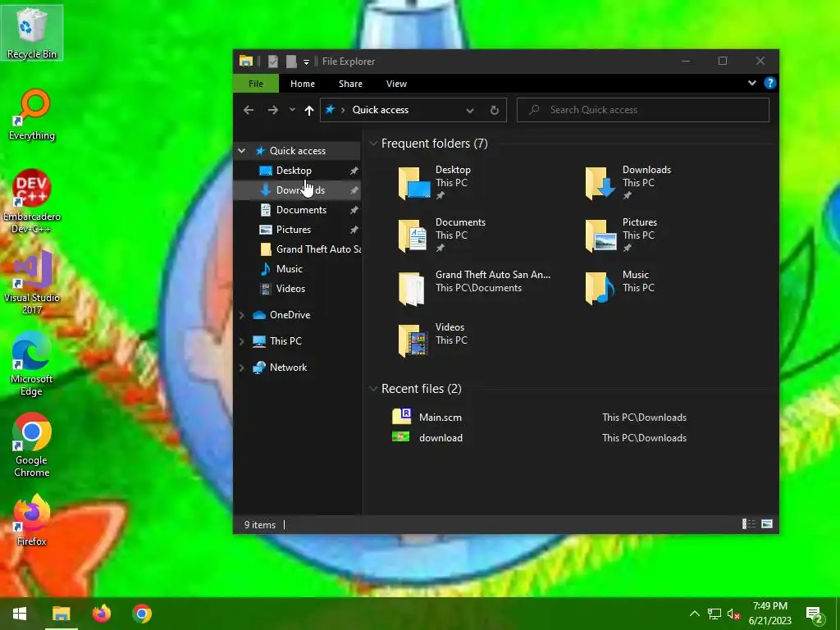Expand the Network tree node
Image resolution: width=840 pixels, height=630 pixels.
pyautogui.click(x=242, y=367)
